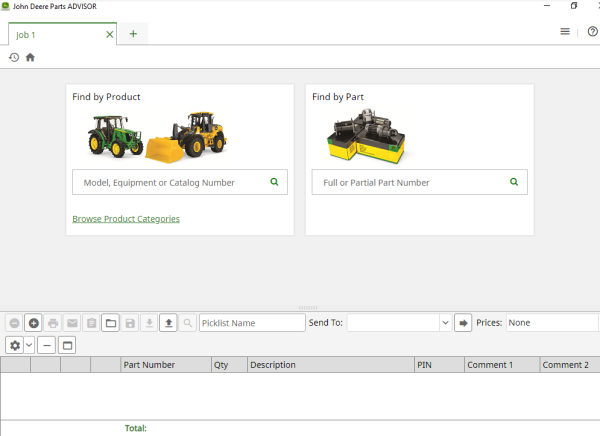Click the upload picklist icon
Viewport: 600px width, 436px height.
tap(168, 323)
